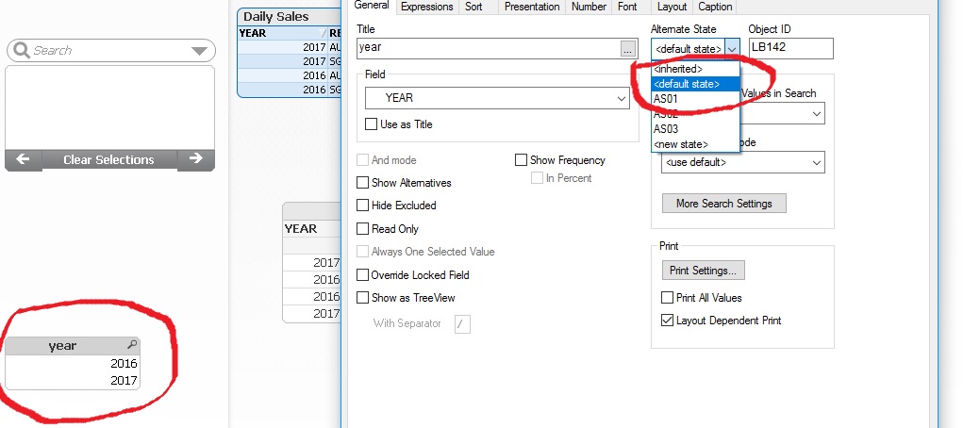The height and width of the screenshot is (428, 980).
Task: Go forward with the right arrow button
Action: (195, 158)
